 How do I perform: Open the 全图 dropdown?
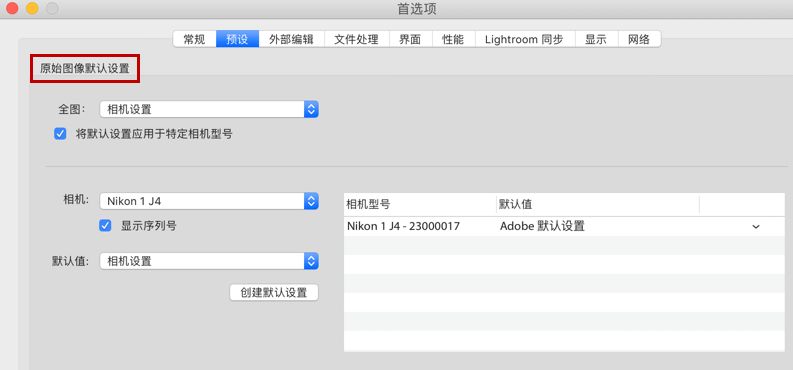(209, 109)
